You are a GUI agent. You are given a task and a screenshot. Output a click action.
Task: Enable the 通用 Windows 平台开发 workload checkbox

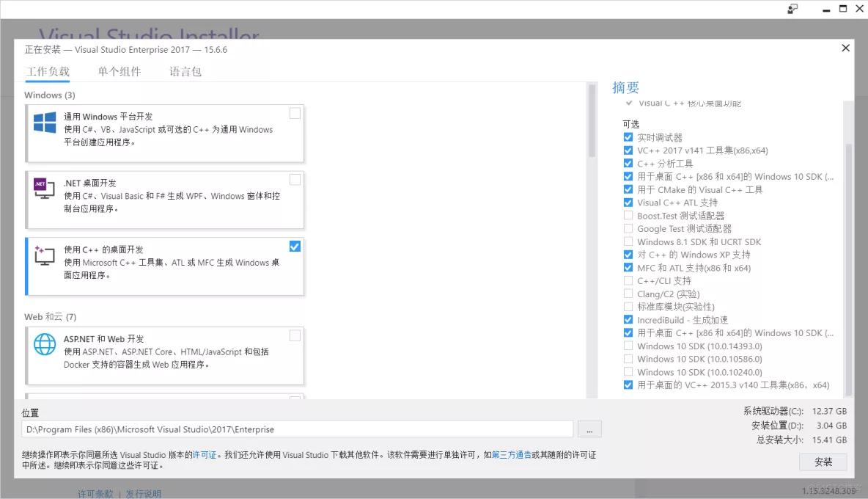tap(295, 113)
